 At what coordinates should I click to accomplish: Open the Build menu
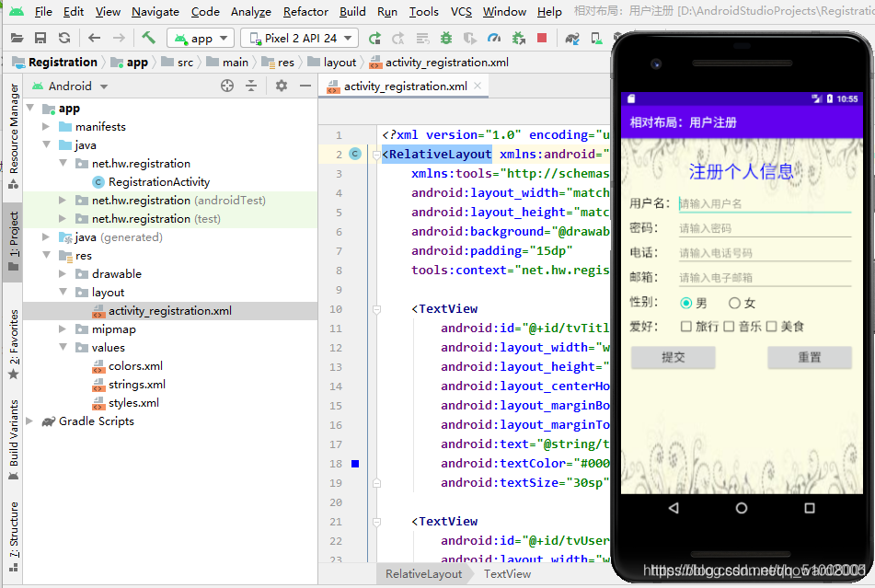point(352,12)
